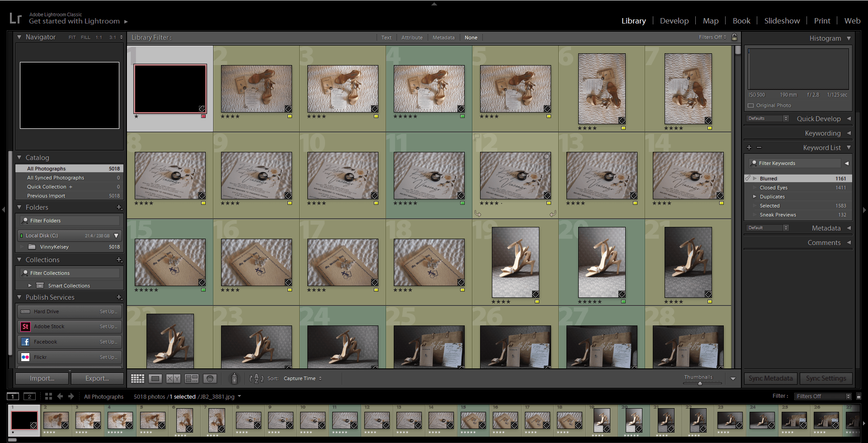Adjust the Thumbnails size slider
Screen dimensions: 868x443
(x=700, y=383)
